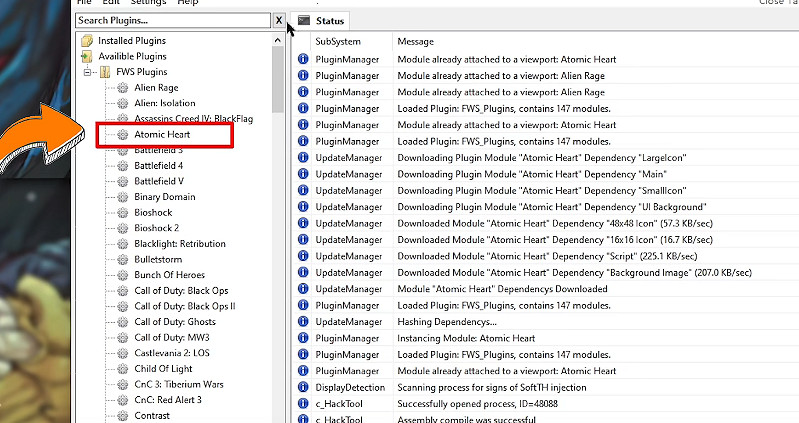Clear search with the X button

coord(278,20)
